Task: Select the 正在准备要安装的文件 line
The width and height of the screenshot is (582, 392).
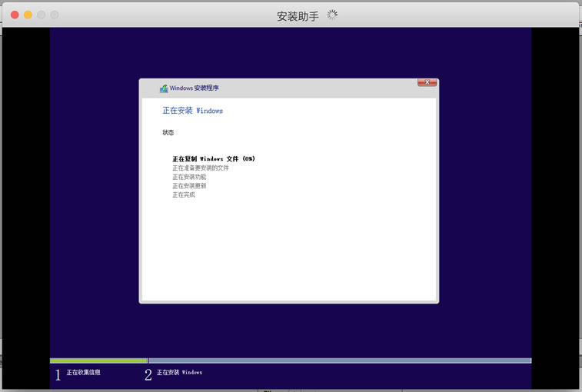Action: (201, 168)
